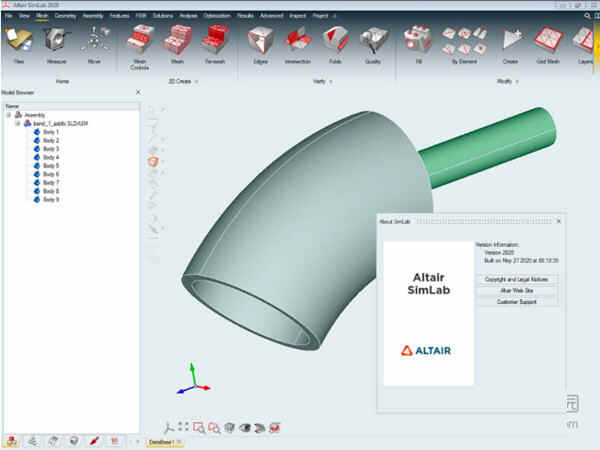Click the zoom window icon in bottom toolbar

(x=199, y=427)
